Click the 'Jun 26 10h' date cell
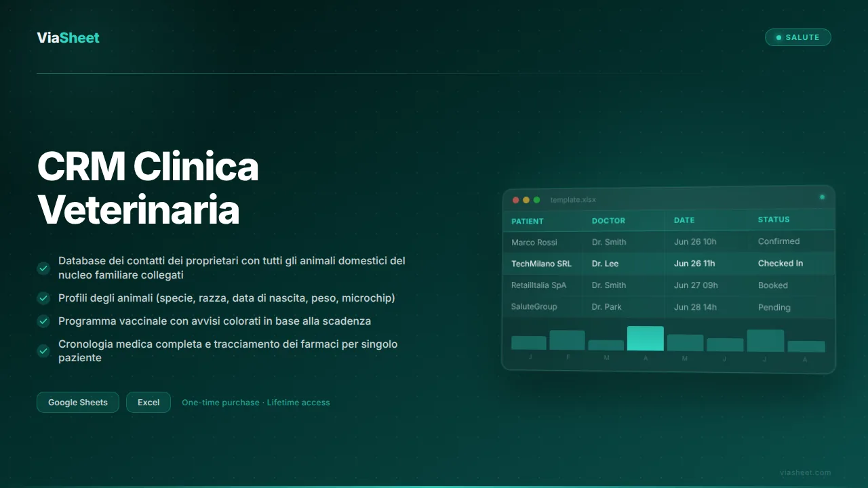868x488 pixels. pos(695,242)
